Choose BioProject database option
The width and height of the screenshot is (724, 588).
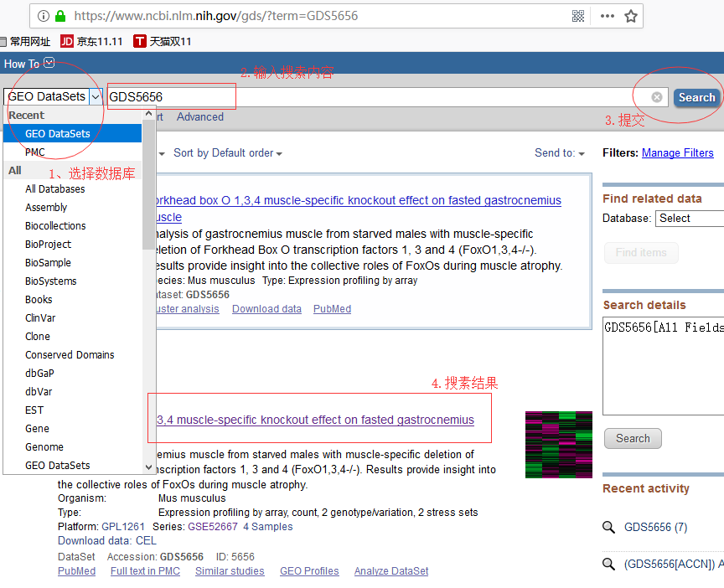pos(73,244)
